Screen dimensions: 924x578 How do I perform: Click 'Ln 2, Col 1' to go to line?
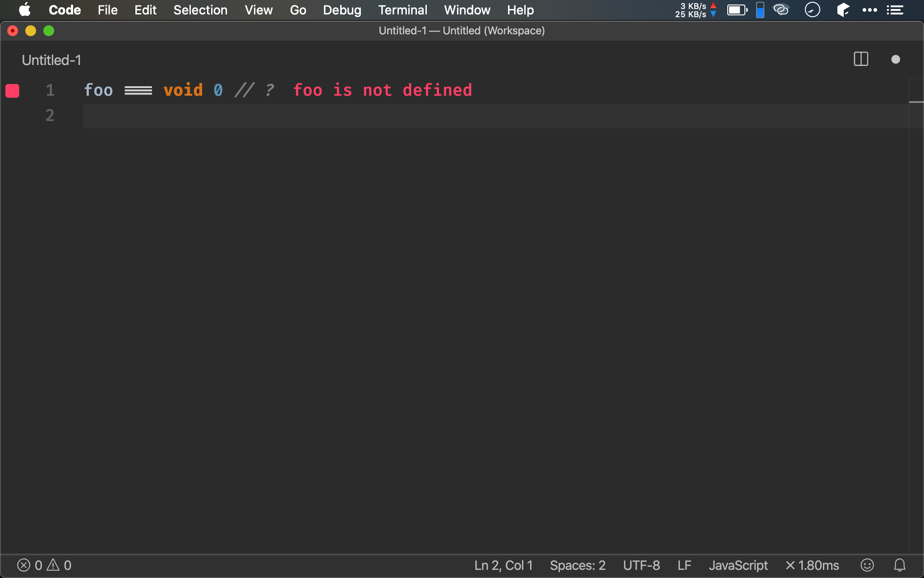click(504, 565)
